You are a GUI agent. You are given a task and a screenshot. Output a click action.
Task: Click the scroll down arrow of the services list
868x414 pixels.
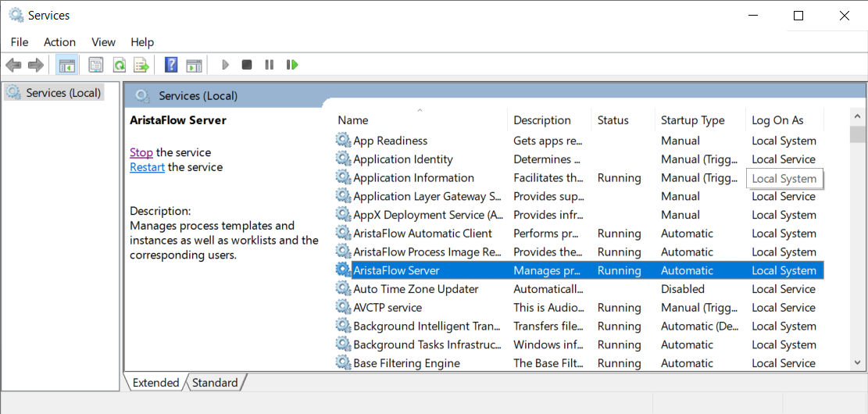click(857, 362)
